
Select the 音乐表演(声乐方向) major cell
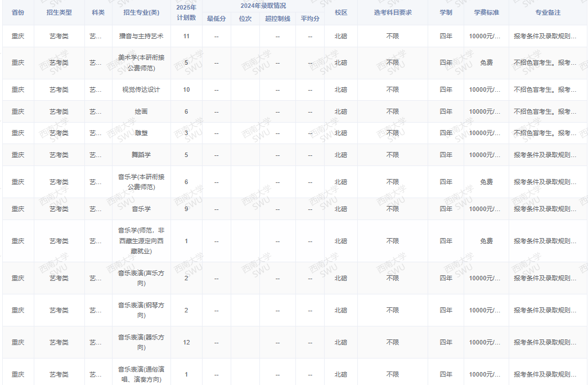tap(141, 278)
